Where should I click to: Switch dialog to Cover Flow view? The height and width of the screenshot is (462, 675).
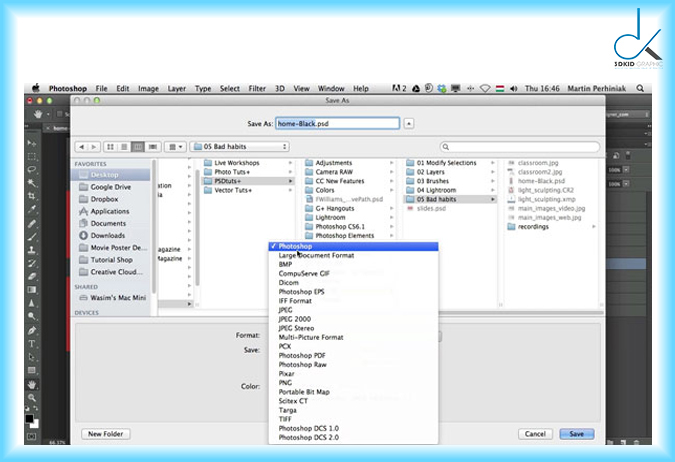(152, 147)
